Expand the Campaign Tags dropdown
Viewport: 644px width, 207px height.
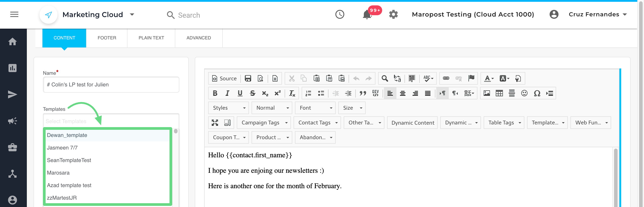coord(264,123)
